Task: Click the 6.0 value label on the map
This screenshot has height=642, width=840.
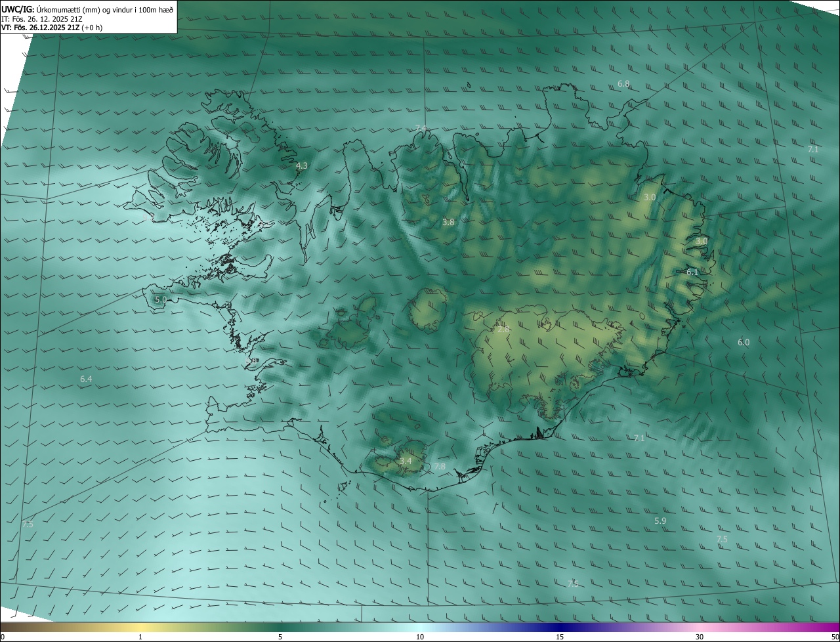Action: tap(744, 342)
